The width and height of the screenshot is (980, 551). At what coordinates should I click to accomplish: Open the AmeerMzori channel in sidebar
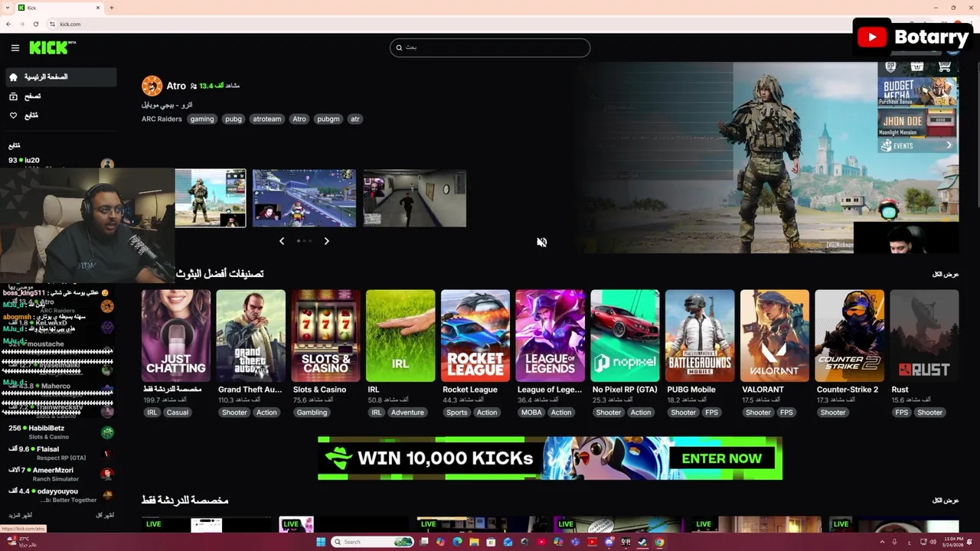tap(60, 474)
